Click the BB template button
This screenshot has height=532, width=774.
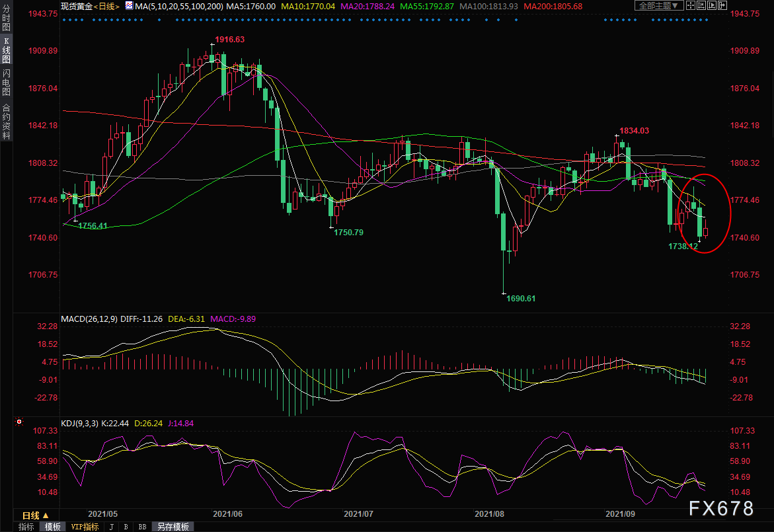point(142,527)
